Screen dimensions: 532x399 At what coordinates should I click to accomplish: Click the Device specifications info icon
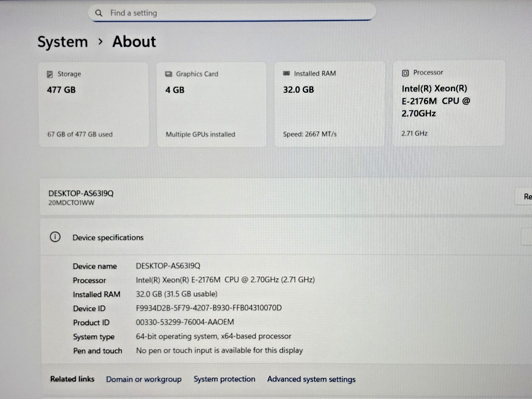(55, 237)
